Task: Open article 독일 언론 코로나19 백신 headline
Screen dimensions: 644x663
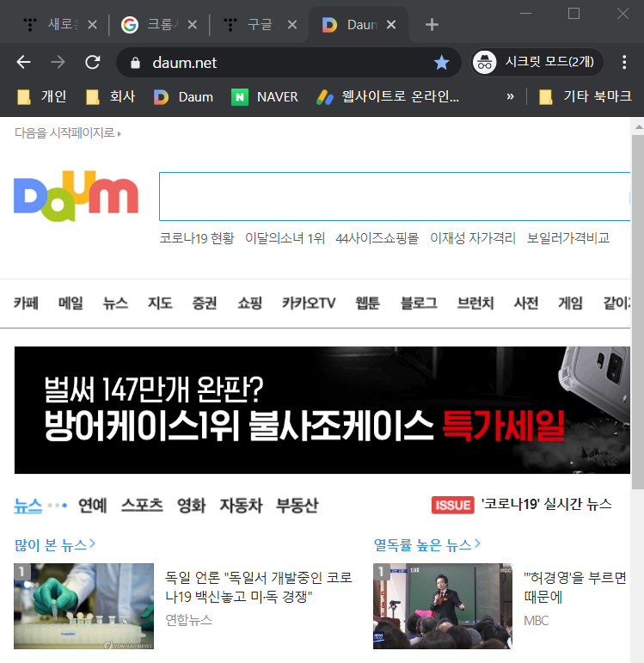Action: pyautogui.click(x=258, y=586)
